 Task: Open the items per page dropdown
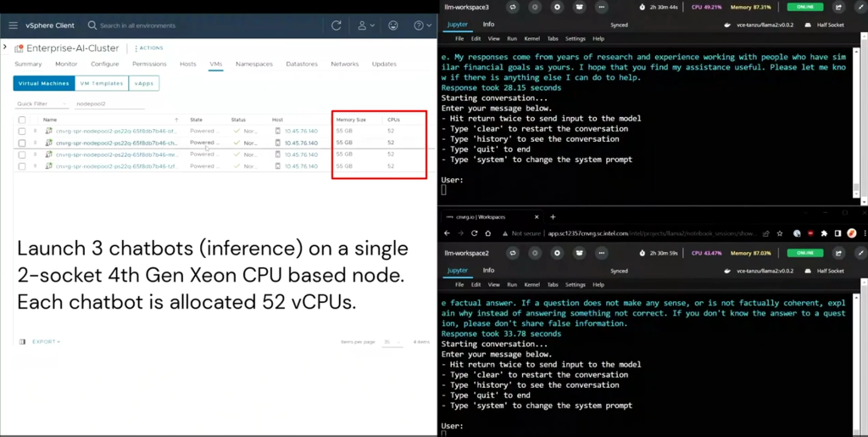(392, 342)
